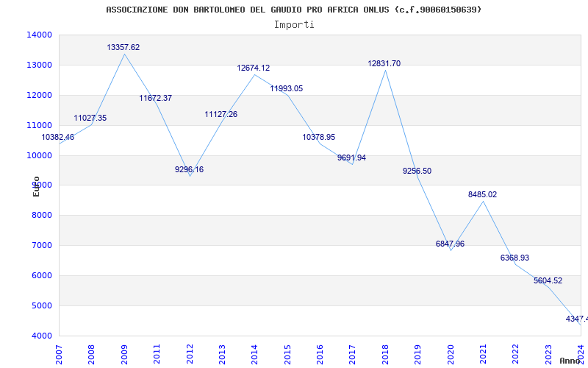Screen dimensions: 588x368
Task: Click the data label 11127.26
Action: (221, 114)
